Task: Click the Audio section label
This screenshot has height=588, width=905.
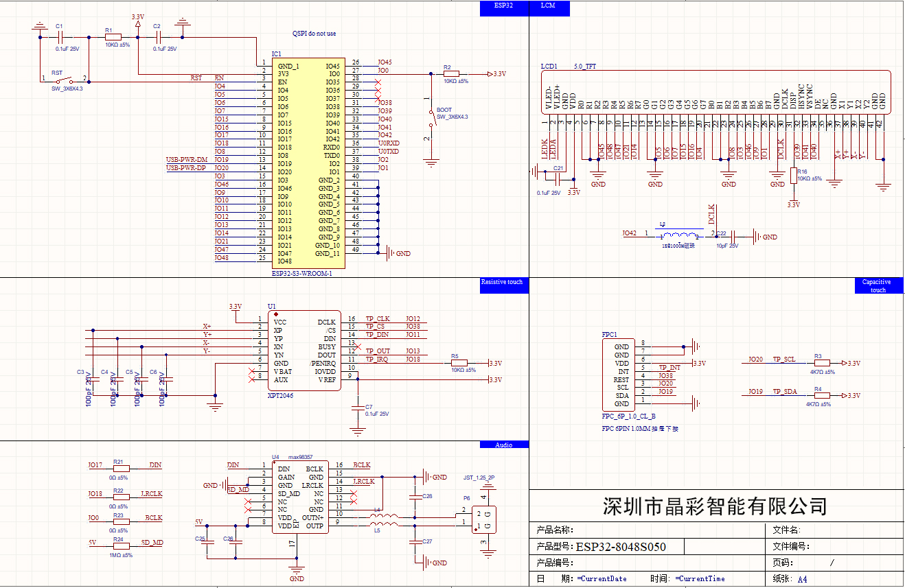Action: (x=504, y=445)
